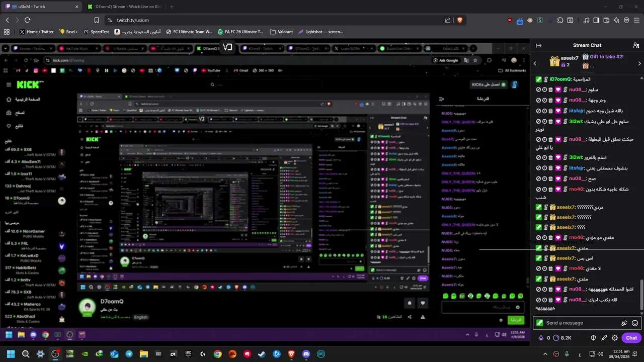Open the browser Extensions puzzle icon

point(560,20)
